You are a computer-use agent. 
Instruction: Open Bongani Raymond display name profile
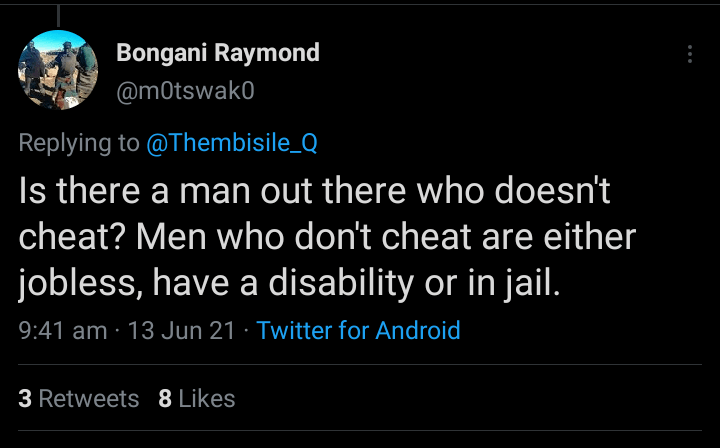point(218,53)
